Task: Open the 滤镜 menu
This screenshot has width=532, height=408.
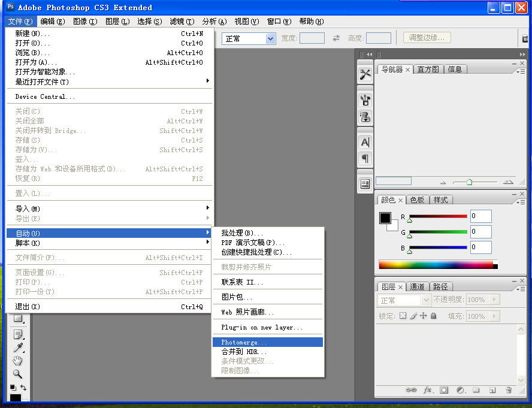Action: click(182, 22)
